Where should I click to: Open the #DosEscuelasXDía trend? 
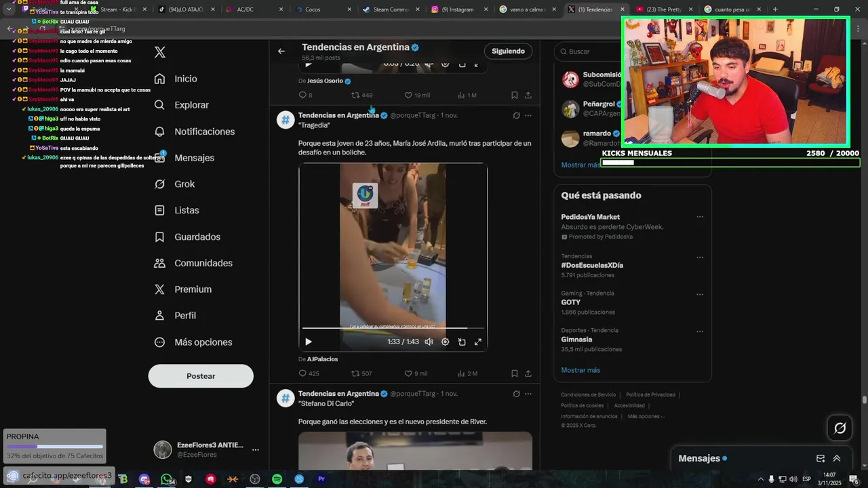[592, 266]
